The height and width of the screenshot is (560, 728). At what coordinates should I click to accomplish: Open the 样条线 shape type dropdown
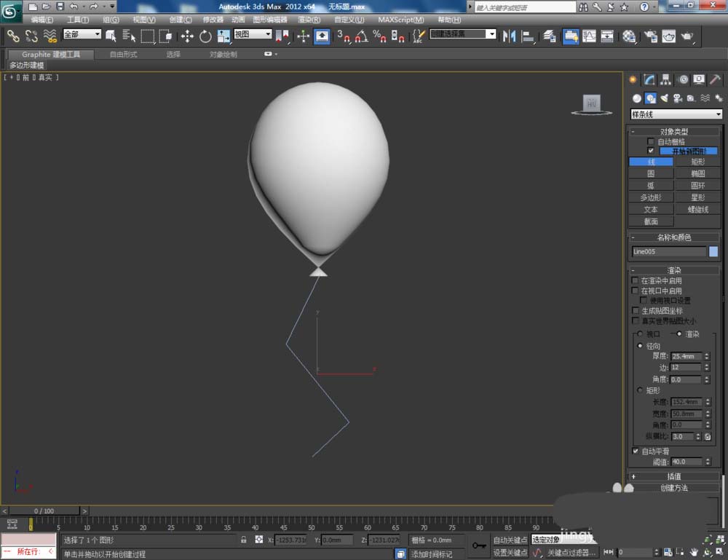(x=676, y=114)
